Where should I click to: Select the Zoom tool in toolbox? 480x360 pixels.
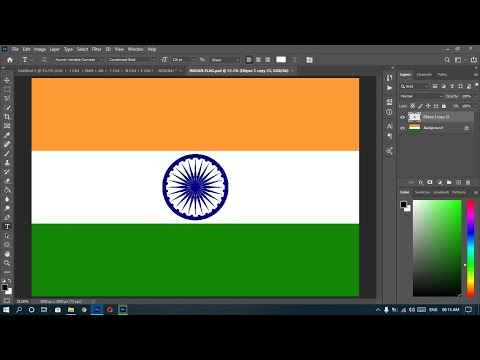click(7, 263)
